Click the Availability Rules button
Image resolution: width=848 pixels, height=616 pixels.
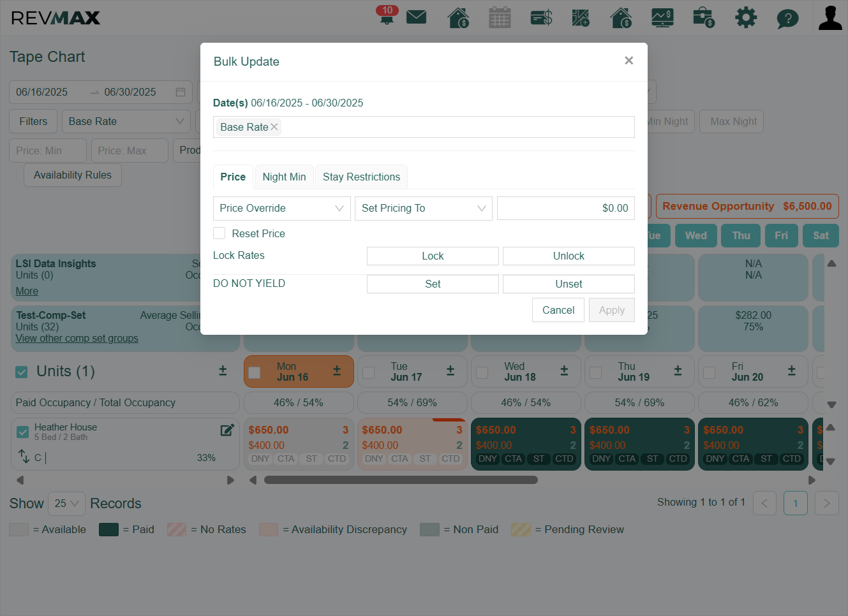point(73,175)
